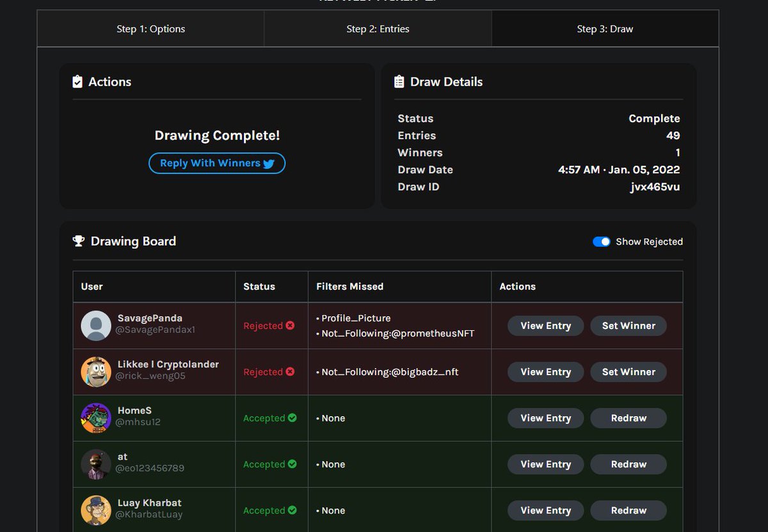The height and width of the screenshot is (532, 768).
Task: Click the @KharbatLuay handle
Action: (148, 514)
